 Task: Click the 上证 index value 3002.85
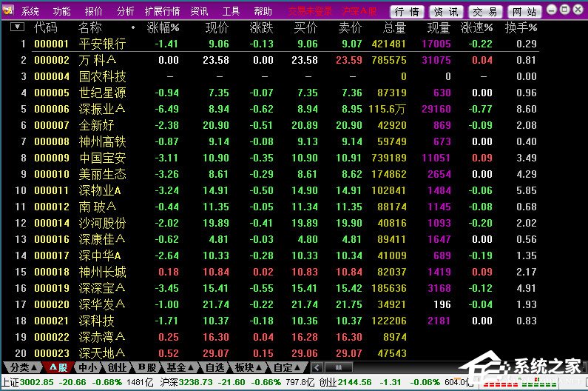pyautogui.click(x=37, y=382)
